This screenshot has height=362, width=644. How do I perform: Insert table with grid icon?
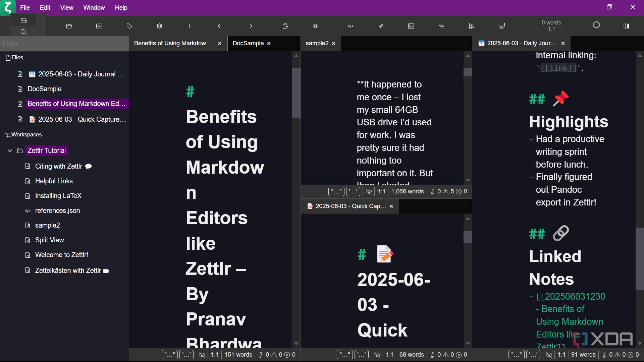[x=472, y=26]
